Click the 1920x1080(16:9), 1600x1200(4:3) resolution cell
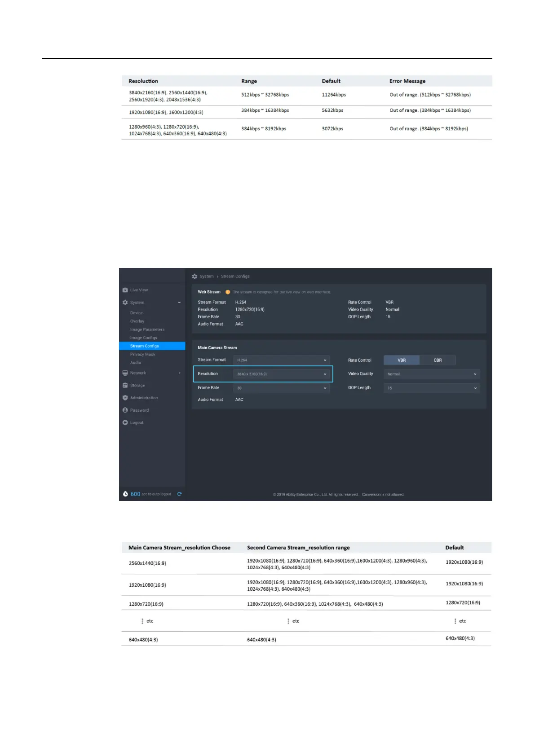This screenshot has width=535, height=756. [x=166, y=113]
